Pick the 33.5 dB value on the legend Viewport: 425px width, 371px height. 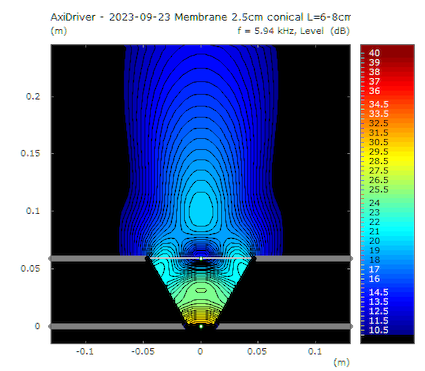pos(379,114)
